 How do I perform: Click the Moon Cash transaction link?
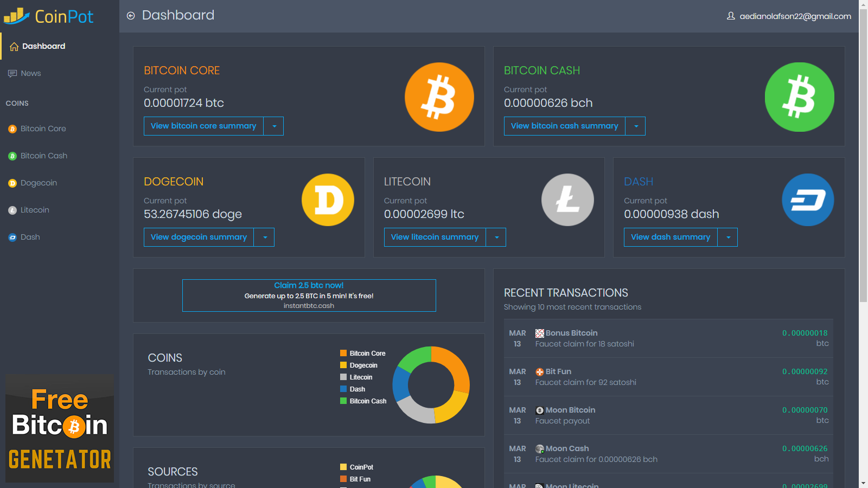click(x=567, y=448)
